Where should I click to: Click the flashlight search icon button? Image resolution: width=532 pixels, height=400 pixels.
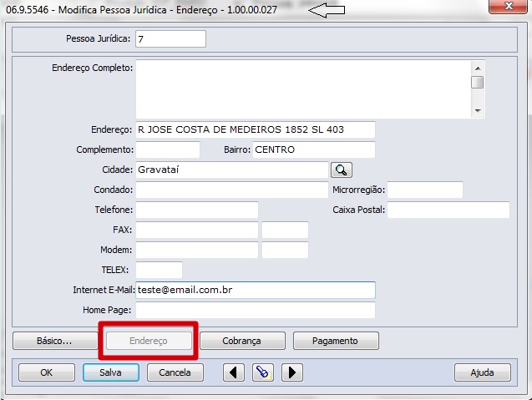point(263,372)
